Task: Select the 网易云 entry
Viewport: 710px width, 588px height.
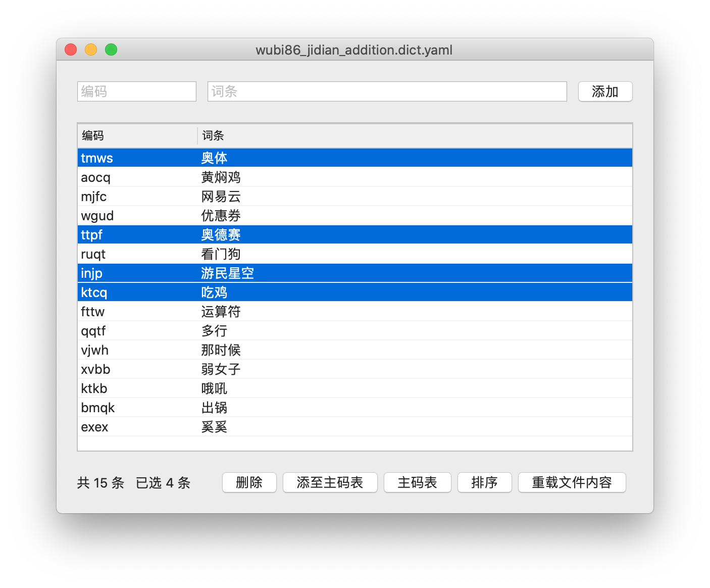Action: 355,197
